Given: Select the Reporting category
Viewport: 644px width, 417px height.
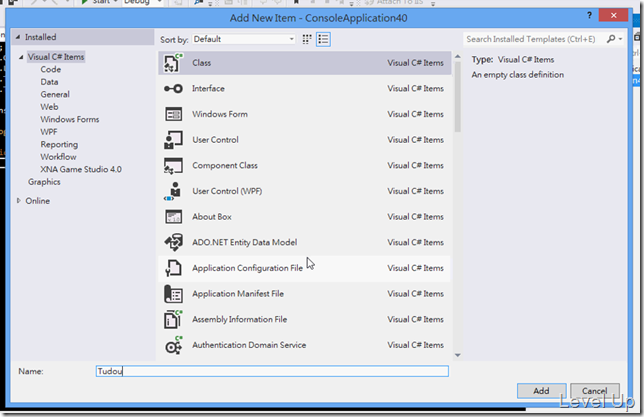Looking at the screenshot, I should point(59,145).
